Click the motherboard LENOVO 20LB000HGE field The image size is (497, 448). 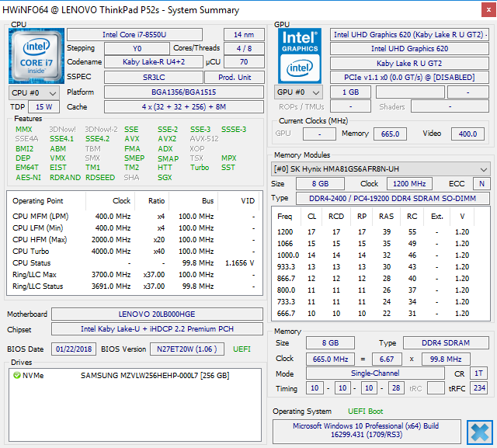[x=157, y=314]
